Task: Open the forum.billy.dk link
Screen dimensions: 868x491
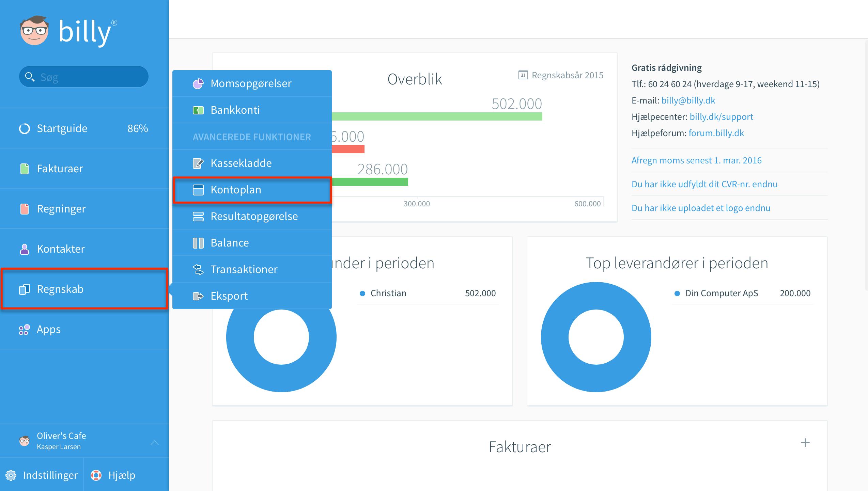Action: (x=716, y=133)
